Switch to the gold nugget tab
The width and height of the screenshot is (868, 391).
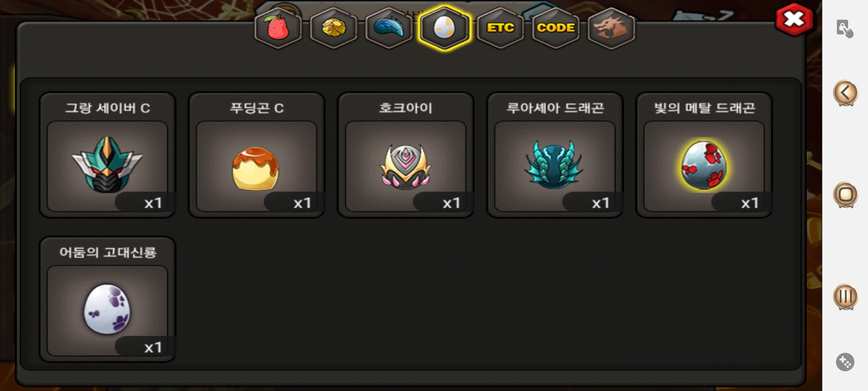click(333, 28)
